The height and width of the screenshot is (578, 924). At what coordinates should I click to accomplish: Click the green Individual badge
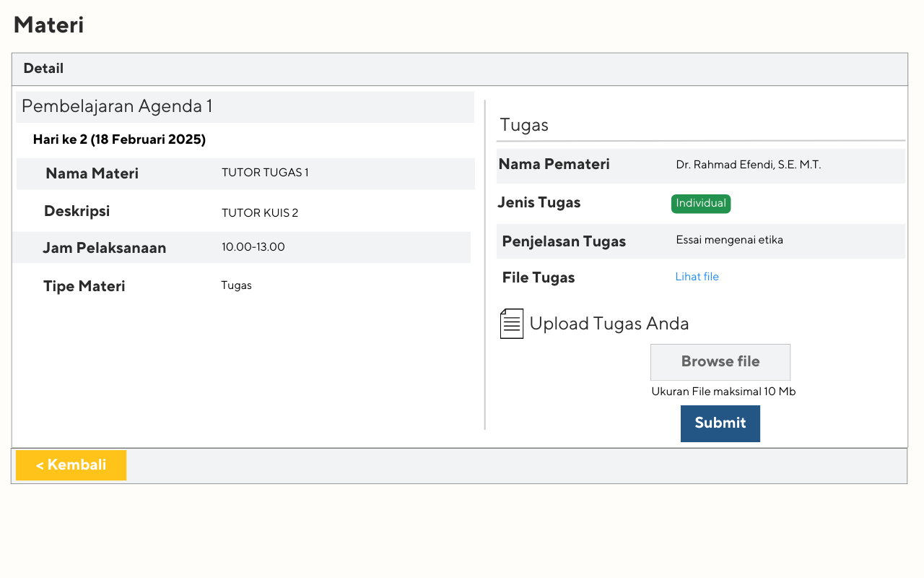pyautogui.click(x=700, y=204)
